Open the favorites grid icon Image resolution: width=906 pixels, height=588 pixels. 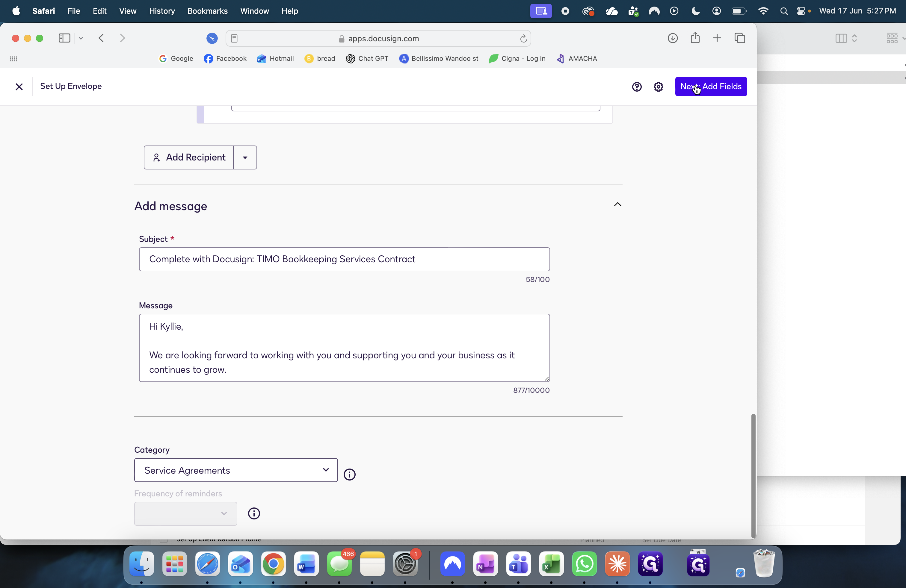[14, 59]
